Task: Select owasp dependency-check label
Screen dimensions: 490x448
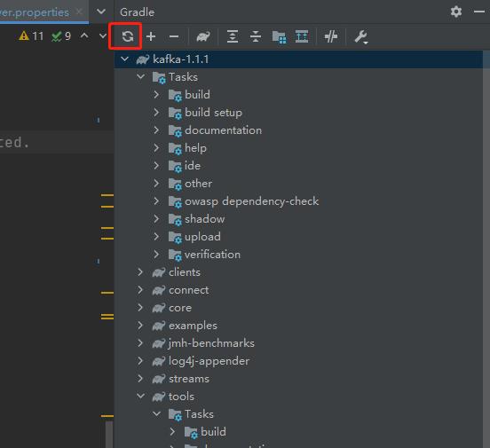Action: tap(251, 201)
